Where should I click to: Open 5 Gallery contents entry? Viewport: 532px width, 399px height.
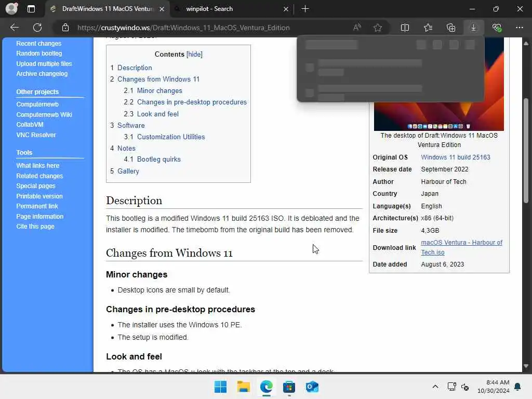tap(125, 171)
